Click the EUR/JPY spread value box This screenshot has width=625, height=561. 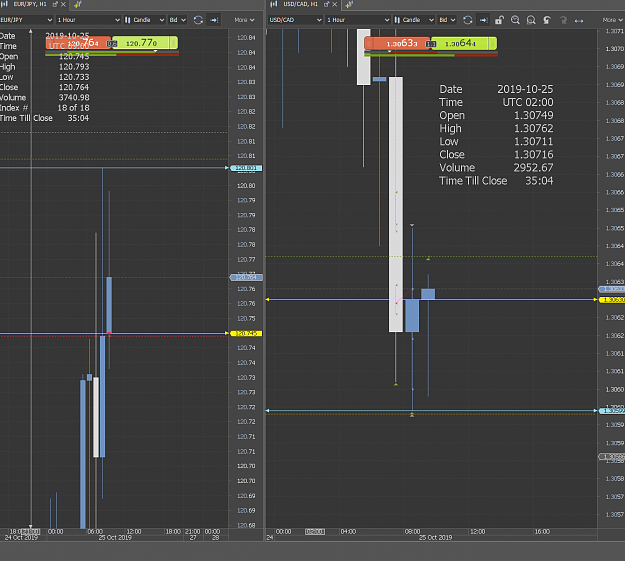click(x=112, y=44)
